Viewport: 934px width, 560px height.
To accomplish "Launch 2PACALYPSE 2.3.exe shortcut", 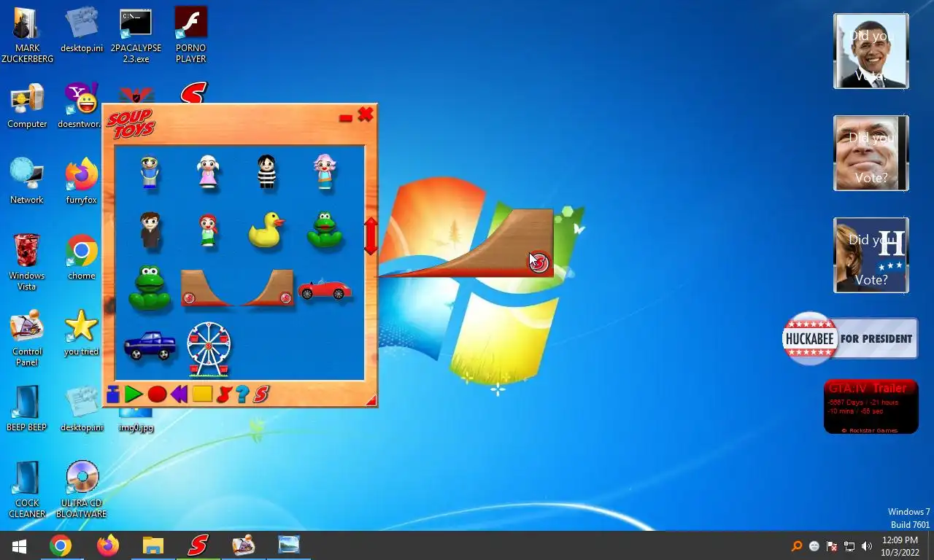I will [136, 35].
